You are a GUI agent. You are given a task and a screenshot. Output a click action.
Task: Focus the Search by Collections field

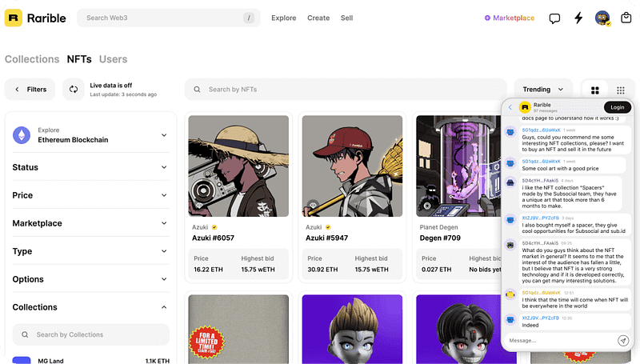pos(91,334)
